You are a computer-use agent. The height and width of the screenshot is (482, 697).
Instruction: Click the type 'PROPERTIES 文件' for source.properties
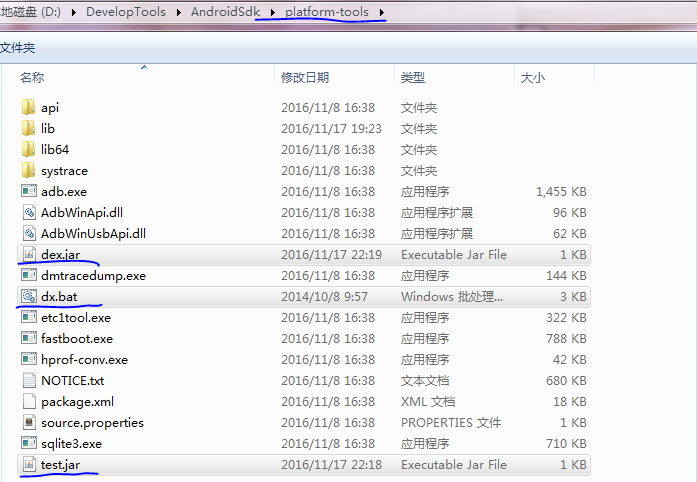point(451,422)
